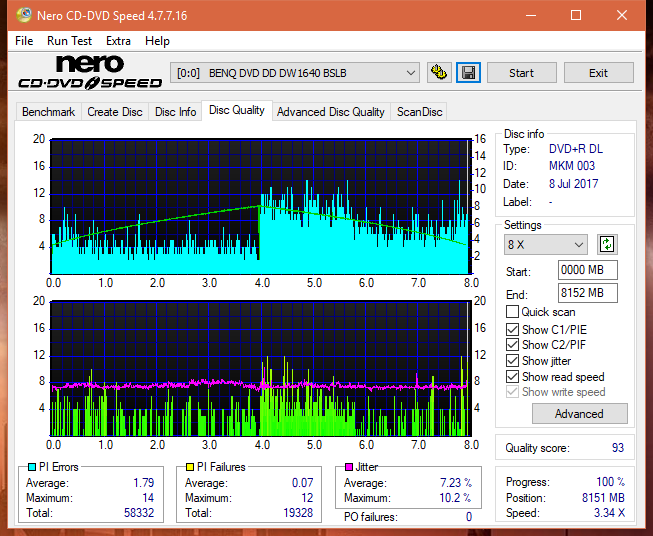Click the Jitter maximum 10.2 %
This screenshot has height=536, width=653.
tap(455, 498)
